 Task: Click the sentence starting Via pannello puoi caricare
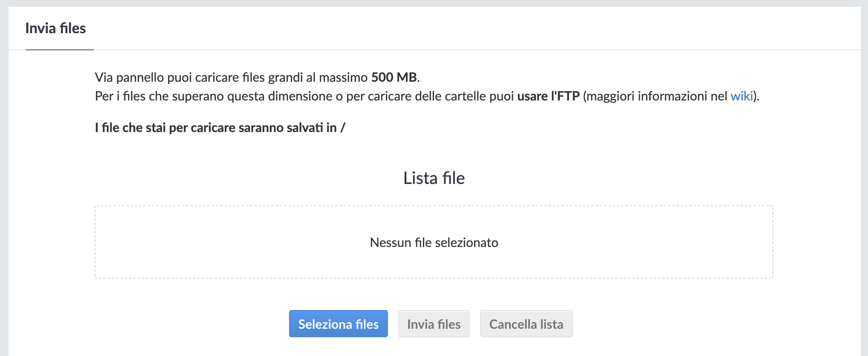coord(258,77)
